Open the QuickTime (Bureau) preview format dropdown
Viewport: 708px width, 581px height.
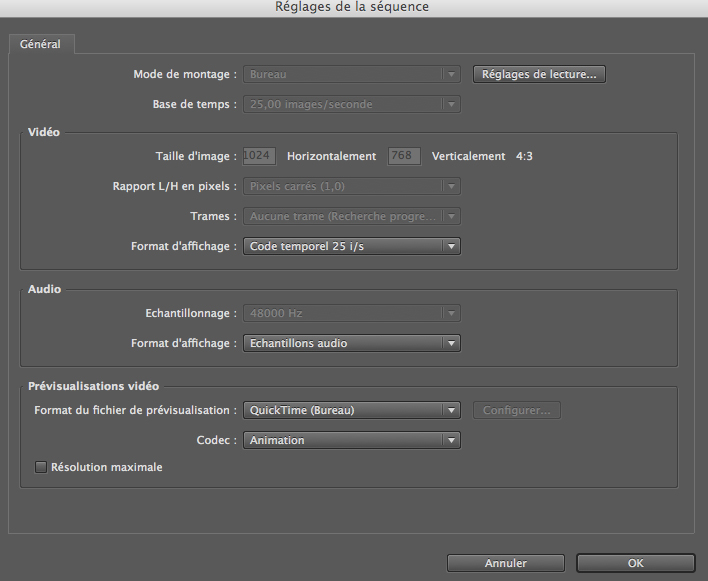(352, 410)
